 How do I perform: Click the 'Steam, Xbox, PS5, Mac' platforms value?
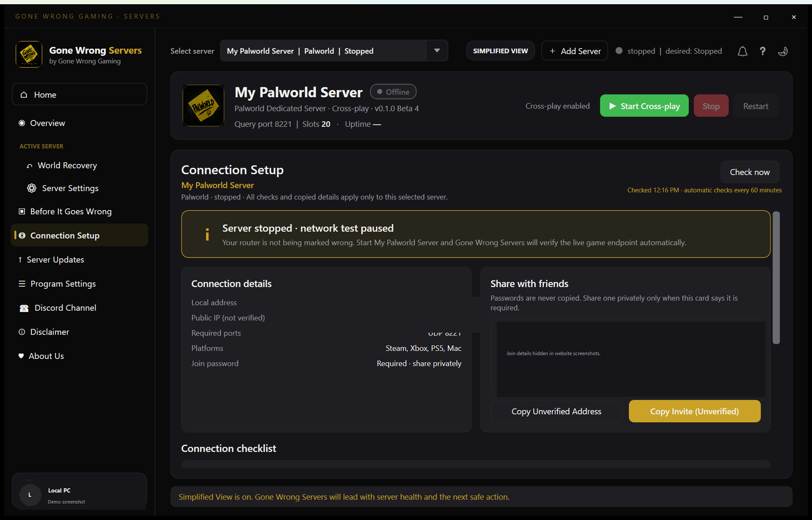tap(423, 348)
